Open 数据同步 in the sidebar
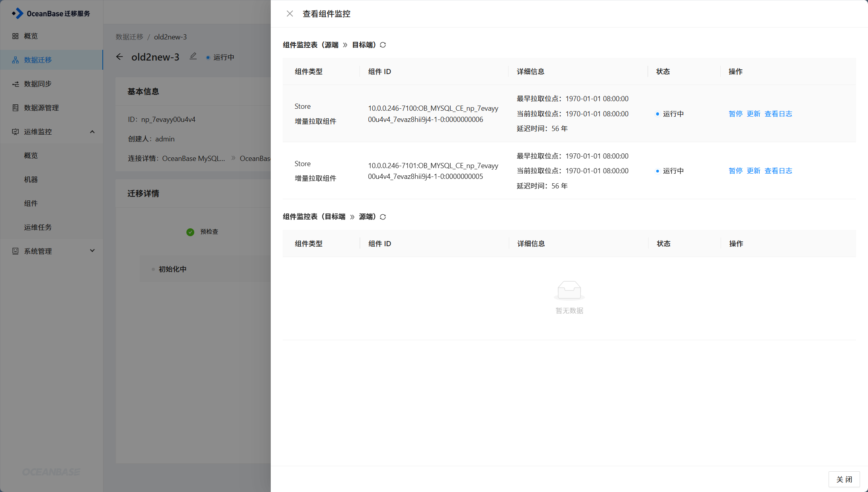The width and height of the screenshot is (868, 492). (x=38, y=84)
